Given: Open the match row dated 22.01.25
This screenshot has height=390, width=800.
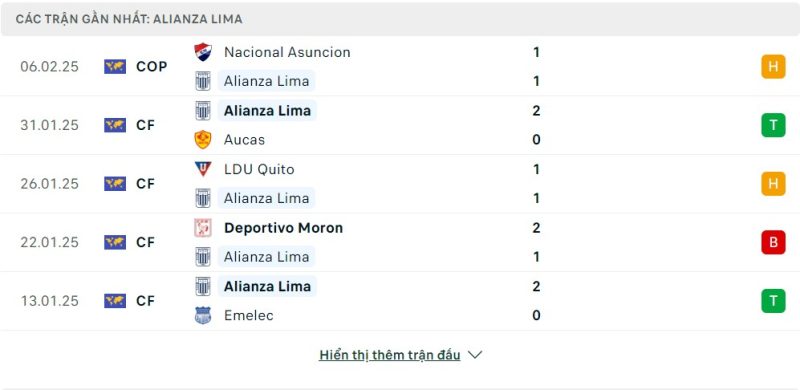Looking at the screenshot, I should 400,242.
